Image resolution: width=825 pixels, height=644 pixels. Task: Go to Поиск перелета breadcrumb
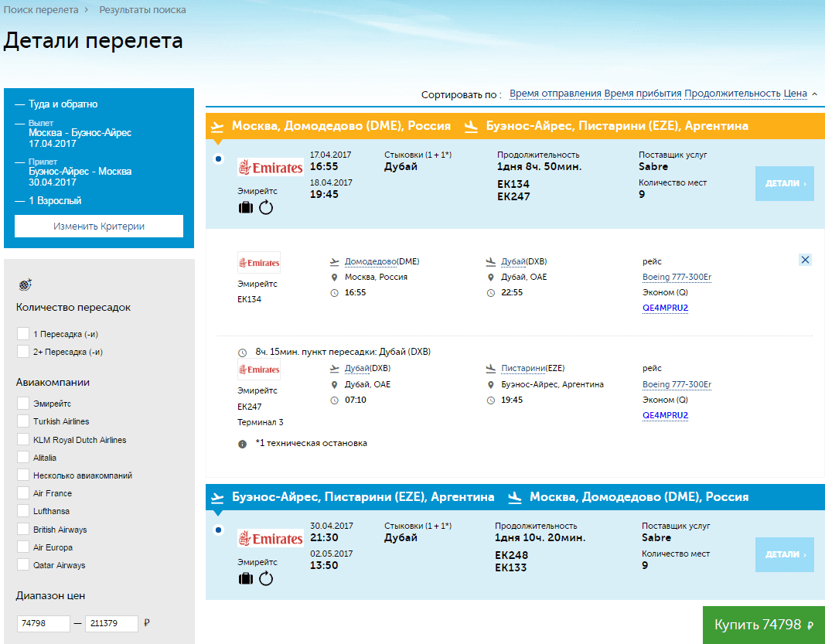pyautogui.click(x=41, y=10)
